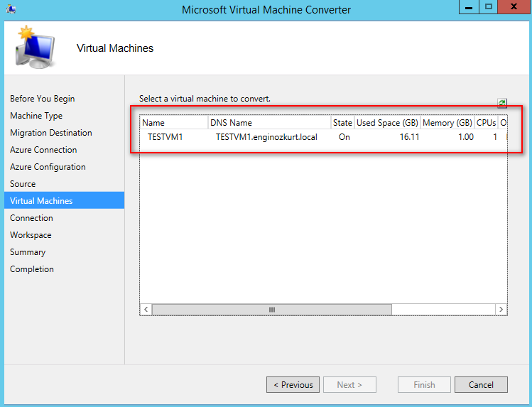Viewport: 532px width, 407px height.
Task: Click the Virtual Machines wizard header icon
Action: pyautogui.click(x=35, y=47)
